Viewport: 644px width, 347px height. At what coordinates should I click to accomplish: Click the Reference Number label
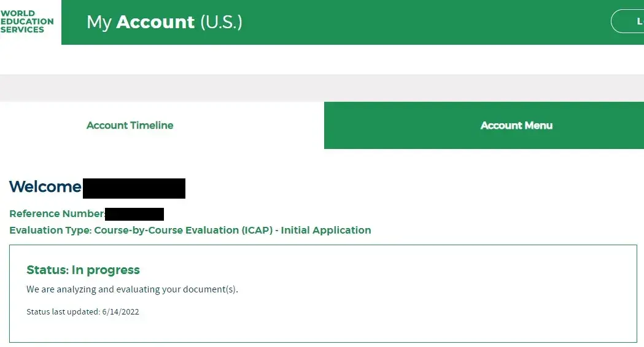(56, 214)
